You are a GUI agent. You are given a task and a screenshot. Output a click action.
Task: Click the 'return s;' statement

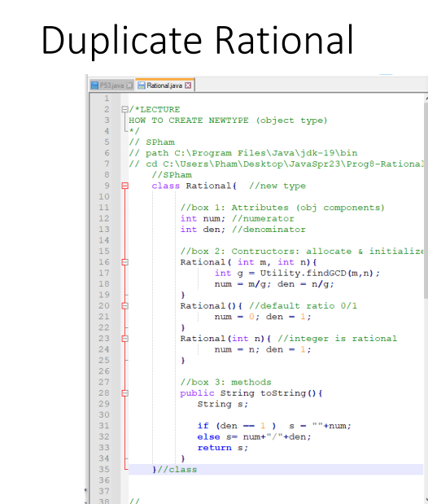(223, 448)
